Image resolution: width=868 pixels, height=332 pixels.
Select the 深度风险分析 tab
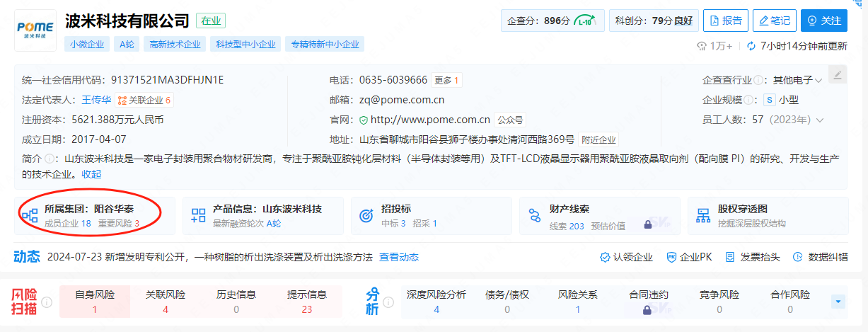point(436,302)
